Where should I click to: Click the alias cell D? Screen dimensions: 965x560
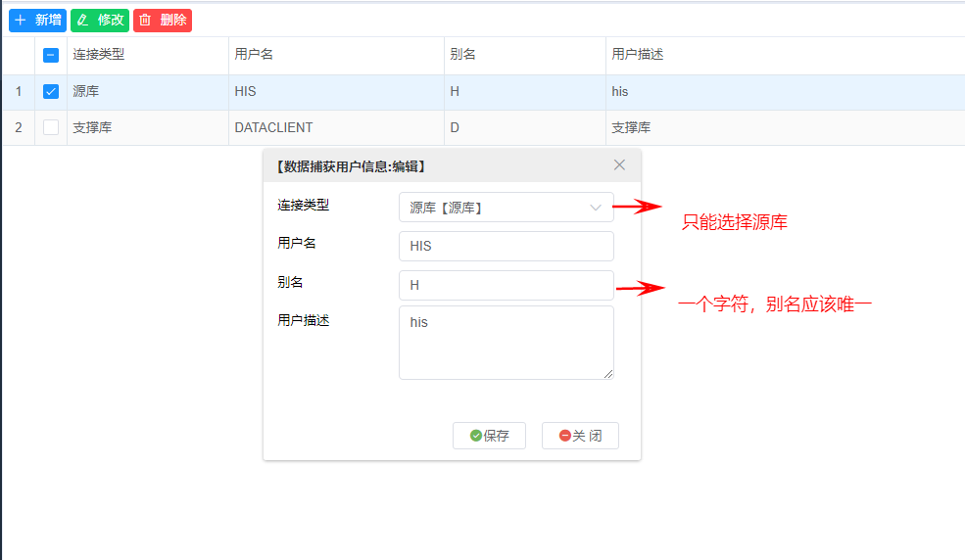point(525,127)
